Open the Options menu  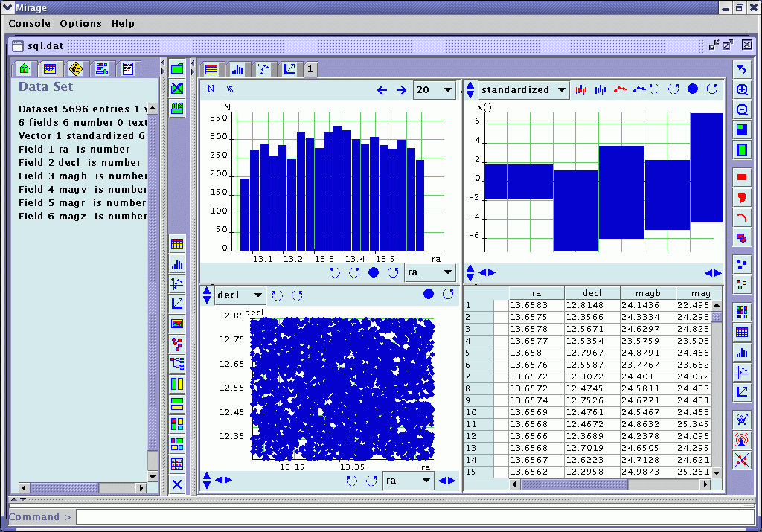click(80, 23)
